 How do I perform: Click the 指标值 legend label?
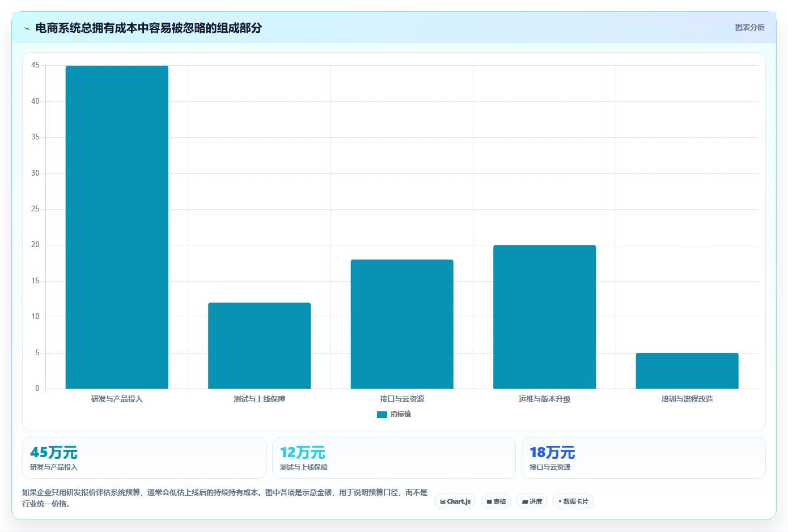coord(401,414)
